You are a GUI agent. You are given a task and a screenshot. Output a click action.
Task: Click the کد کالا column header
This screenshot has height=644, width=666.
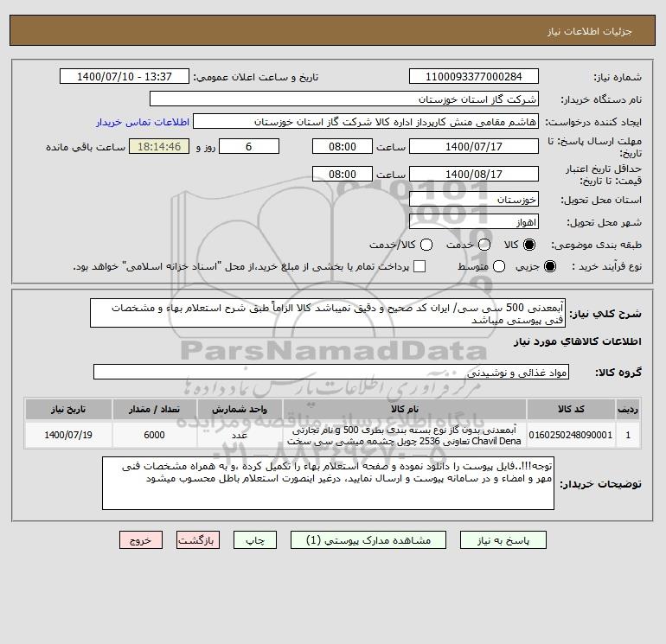571,409
